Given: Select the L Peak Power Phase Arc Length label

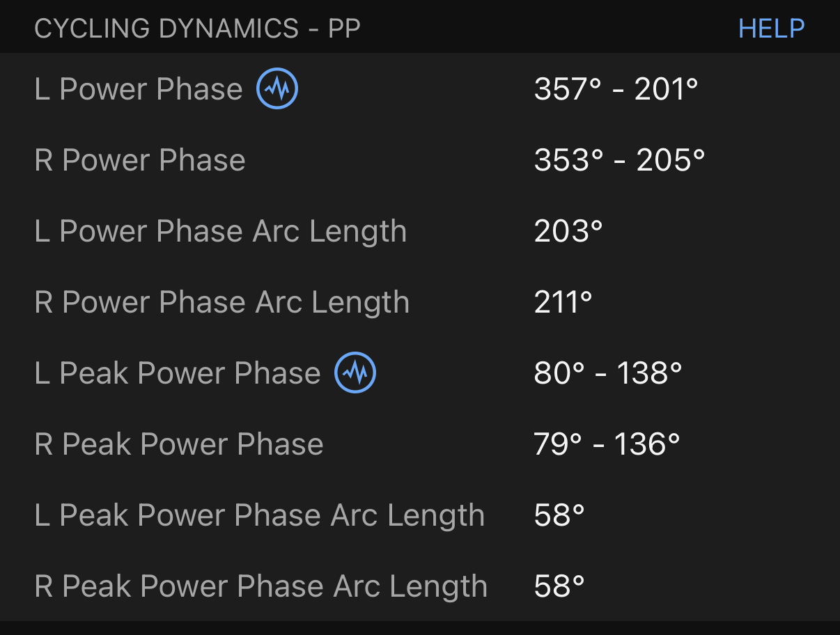Looking at the screenshot, I should click(259, 515).
